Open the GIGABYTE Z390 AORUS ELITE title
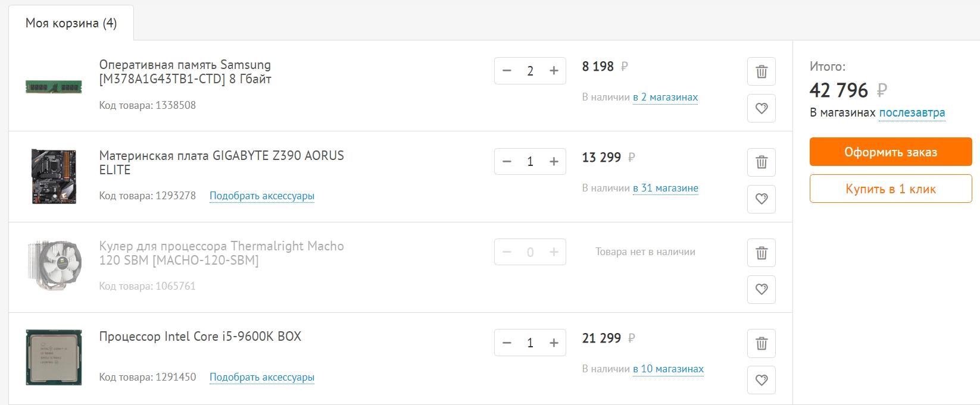Screen dimensions: 980x405 (221, 162)
